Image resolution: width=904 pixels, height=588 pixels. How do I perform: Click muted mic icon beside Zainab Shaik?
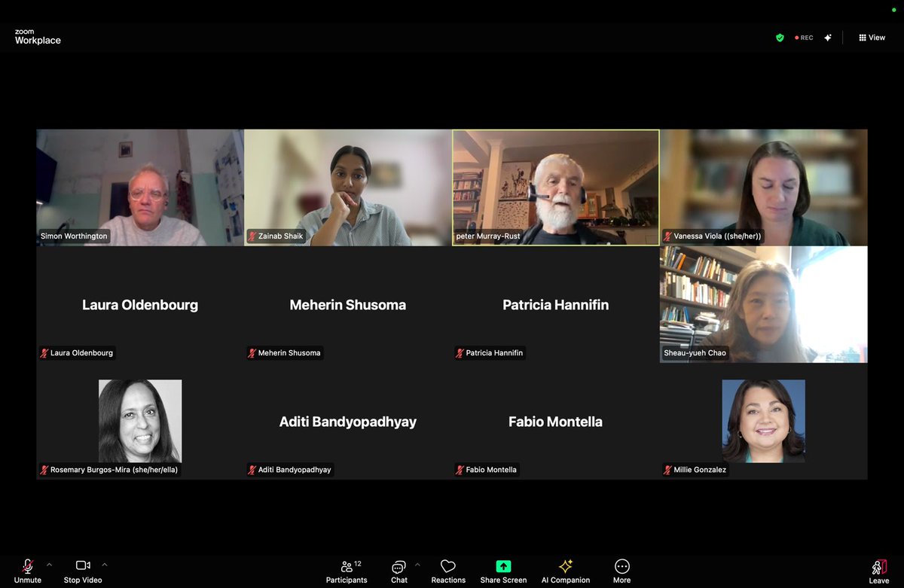tap(252, 236)
